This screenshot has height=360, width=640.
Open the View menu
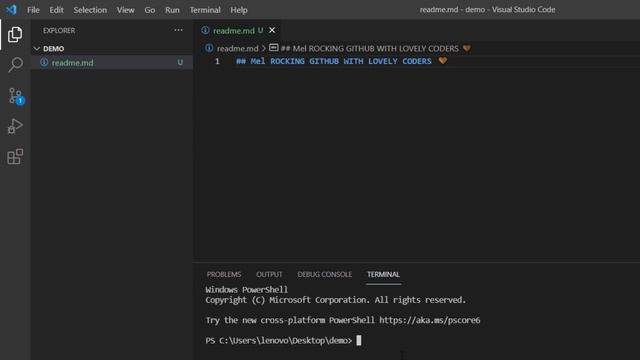(125, 10)
